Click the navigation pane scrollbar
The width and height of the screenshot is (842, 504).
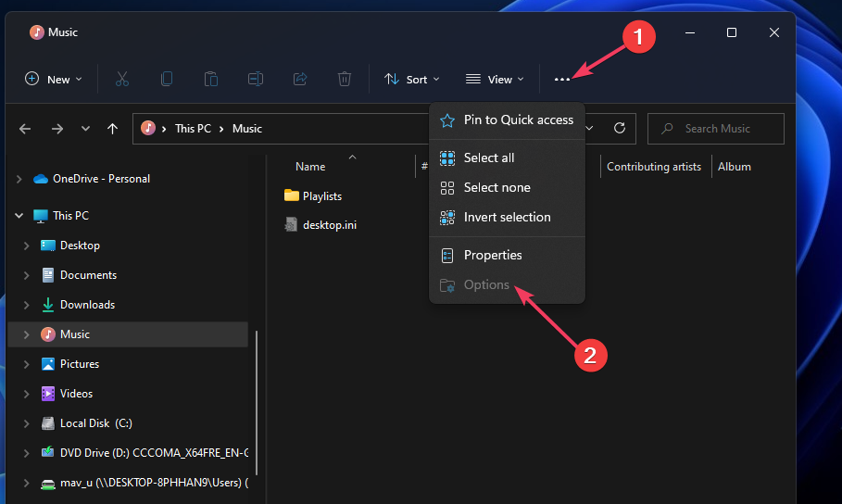[257, 403]
